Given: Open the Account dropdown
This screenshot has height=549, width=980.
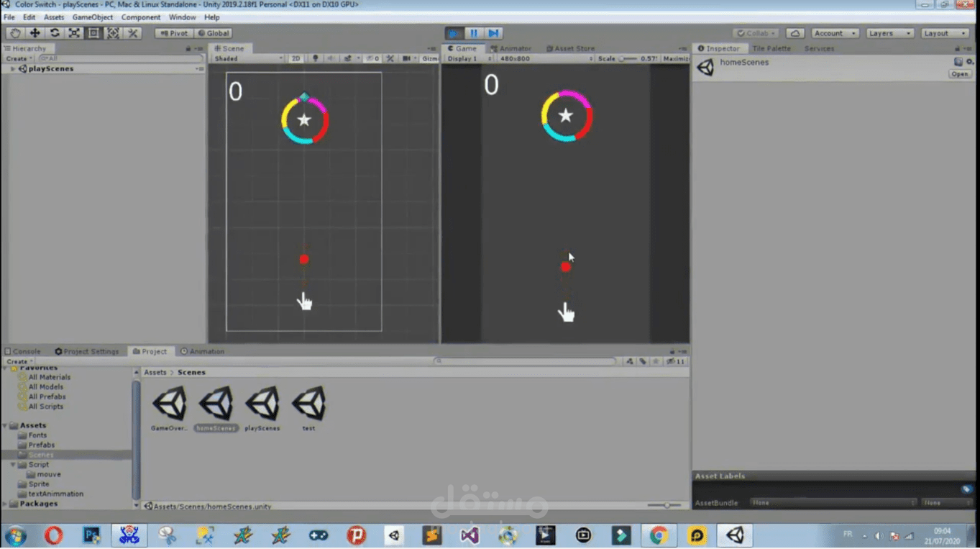Looking at the screenshot, I should [835, 33].
